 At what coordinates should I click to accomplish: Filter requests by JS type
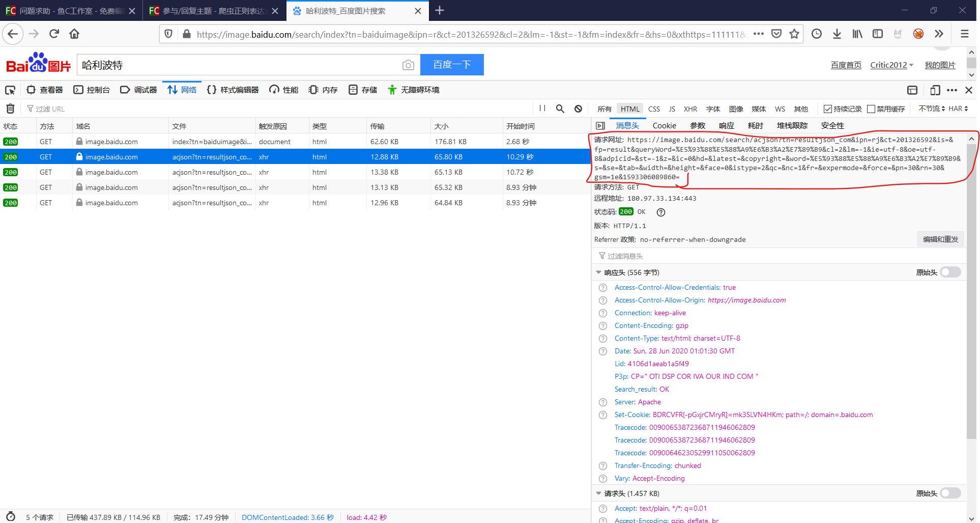click(x=672, y=109)
